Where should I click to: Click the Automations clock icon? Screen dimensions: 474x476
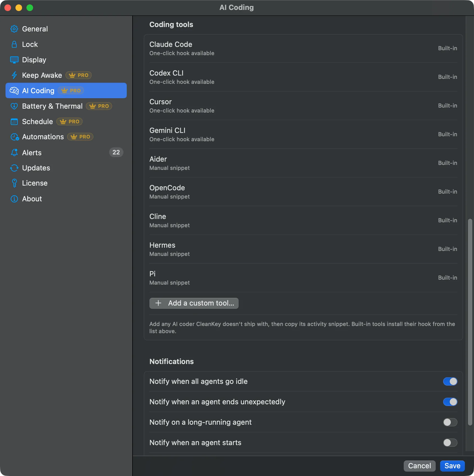(x=14, y=137)
